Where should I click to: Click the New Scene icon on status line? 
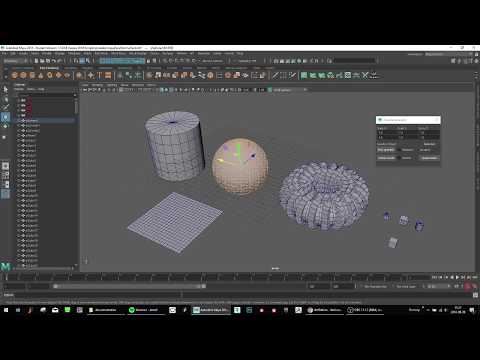pos(36,61)
